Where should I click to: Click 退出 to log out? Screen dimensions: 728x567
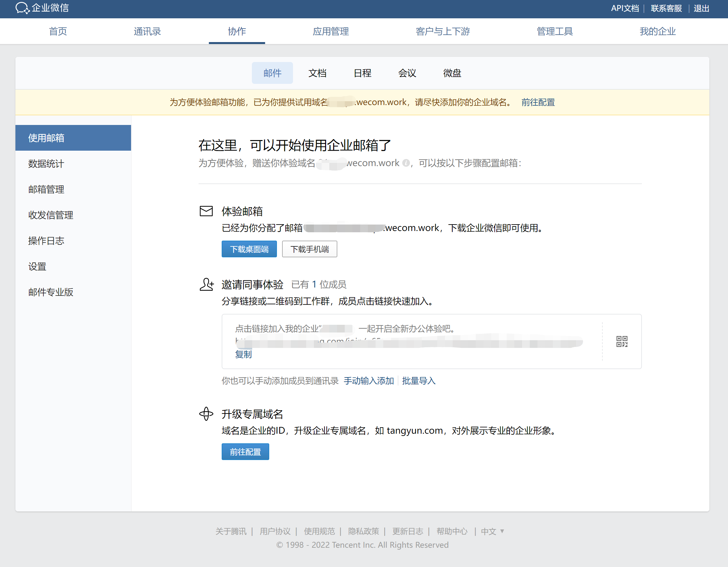tap(701, 8)
